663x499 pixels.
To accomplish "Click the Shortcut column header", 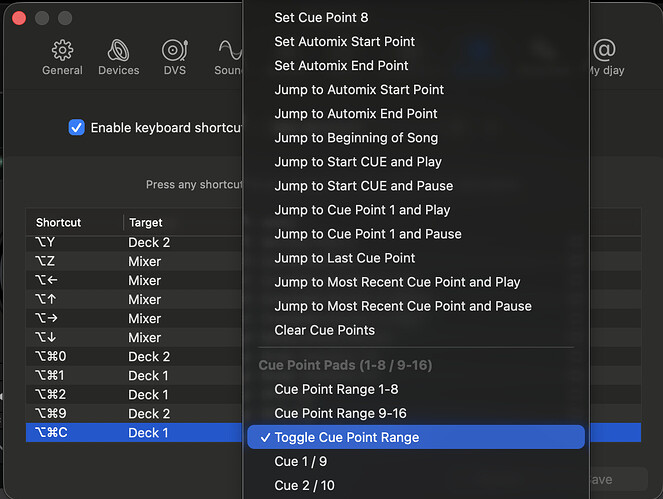I will [x=58, y=222].
